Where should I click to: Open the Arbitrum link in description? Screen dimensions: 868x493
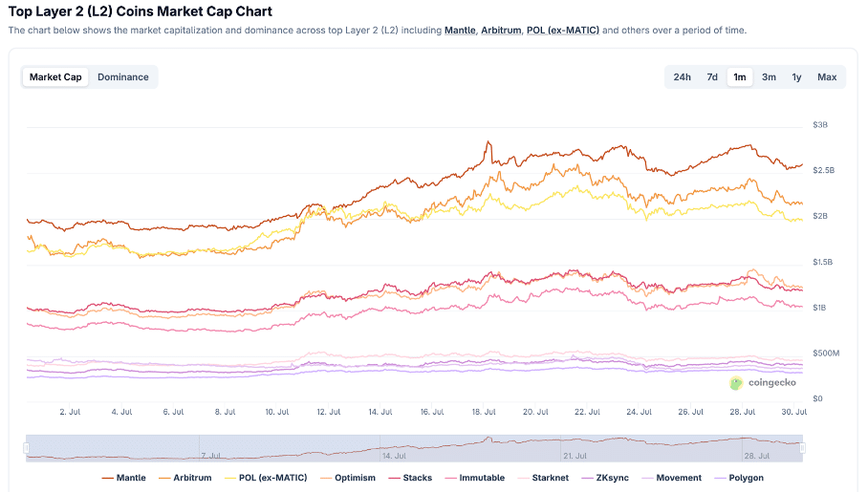[500, 31]
